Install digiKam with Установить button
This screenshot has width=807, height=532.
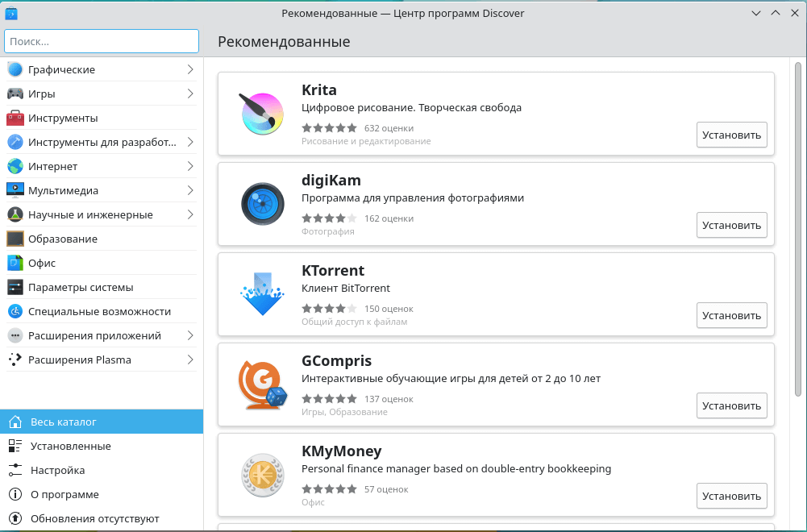point(731,225)
